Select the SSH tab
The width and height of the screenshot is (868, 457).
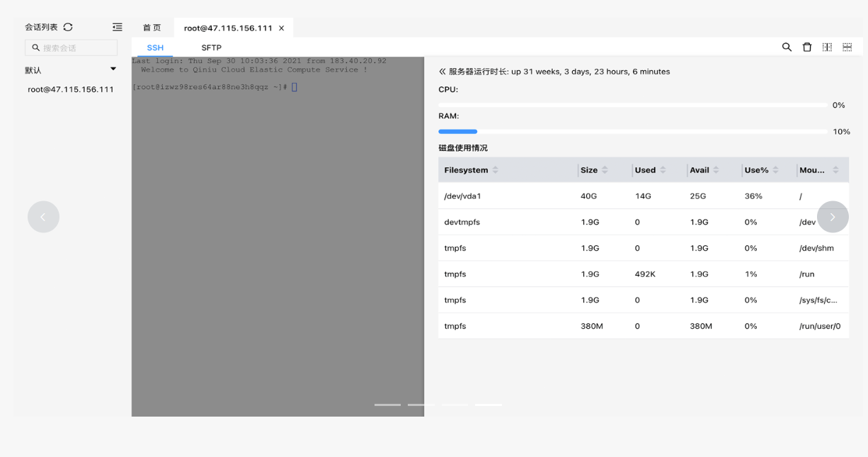tap(155, 47)
